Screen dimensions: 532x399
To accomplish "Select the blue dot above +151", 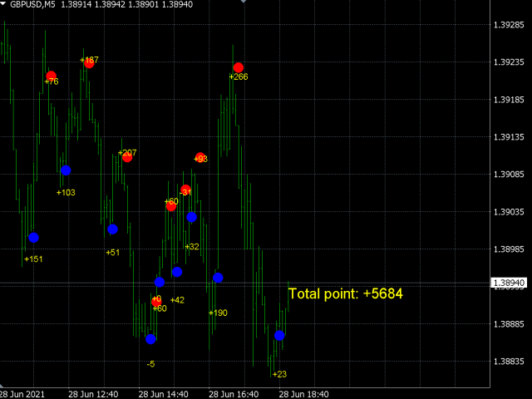I will pyautogui.click(x=33, y=238).
